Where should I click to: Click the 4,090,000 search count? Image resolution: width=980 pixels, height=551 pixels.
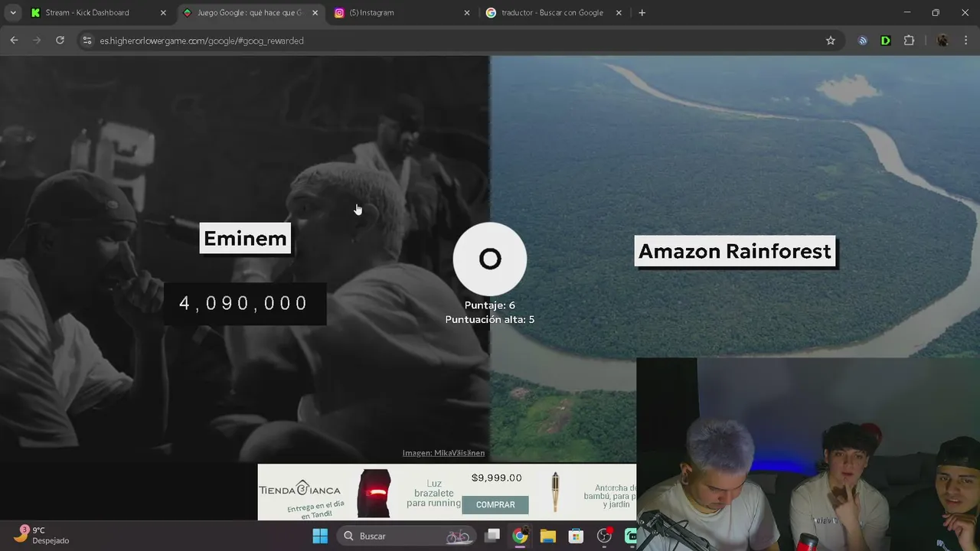coord(244,304)
